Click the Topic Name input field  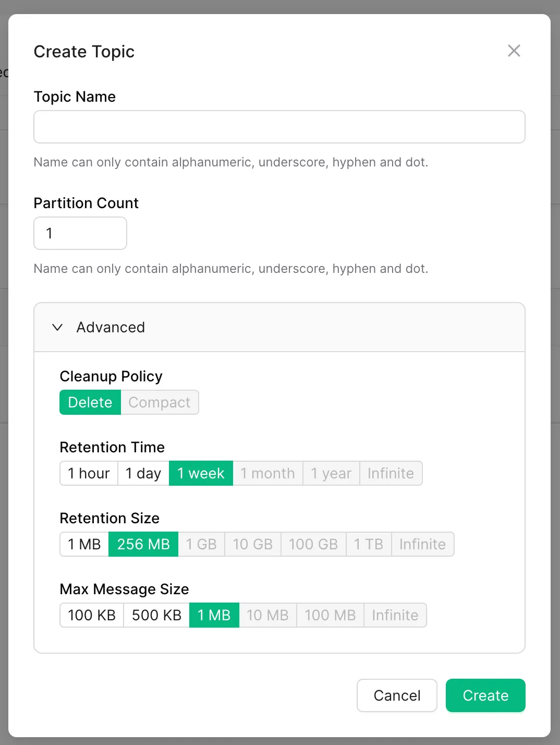coord(279,127)
